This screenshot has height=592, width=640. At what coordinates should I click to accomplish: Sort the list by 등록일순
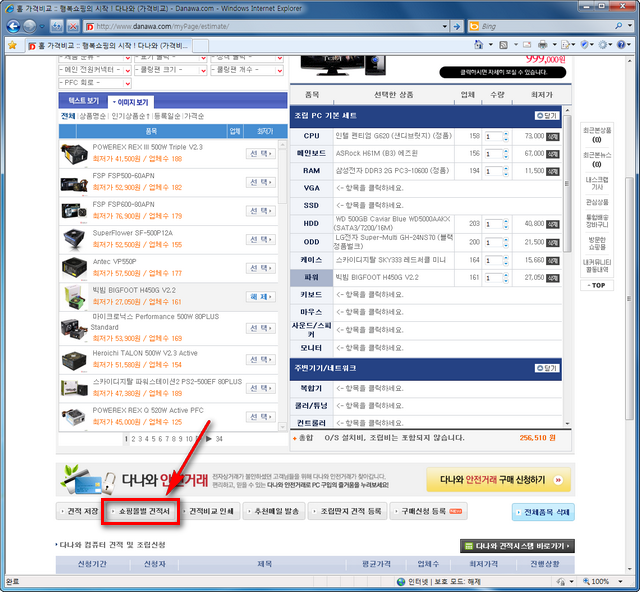coord(167,116)
